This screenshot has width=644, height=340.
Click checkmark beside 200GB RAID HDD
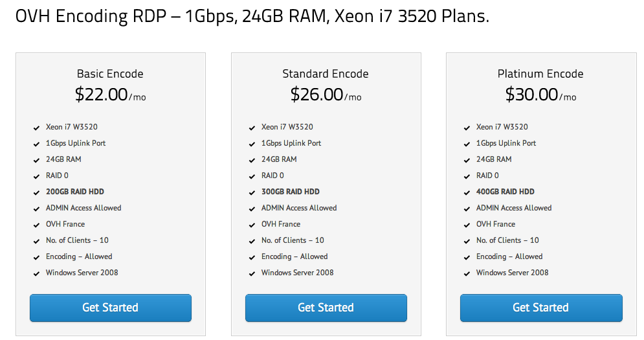pos(37,192)
